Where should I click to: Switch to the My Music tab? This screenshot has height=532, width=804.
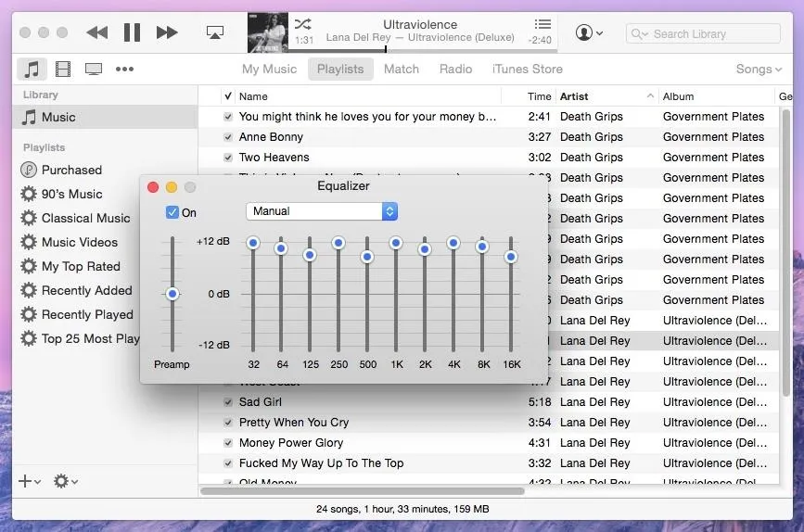(269, 69)
